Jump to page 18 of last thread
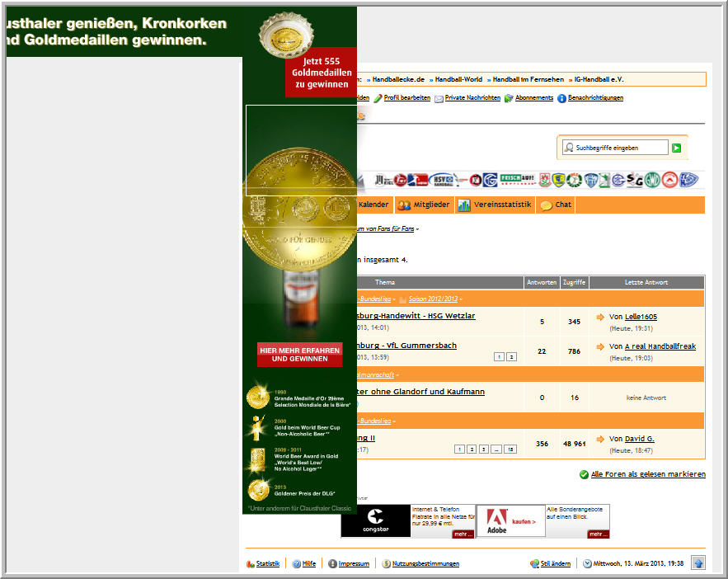 (510, 450)
